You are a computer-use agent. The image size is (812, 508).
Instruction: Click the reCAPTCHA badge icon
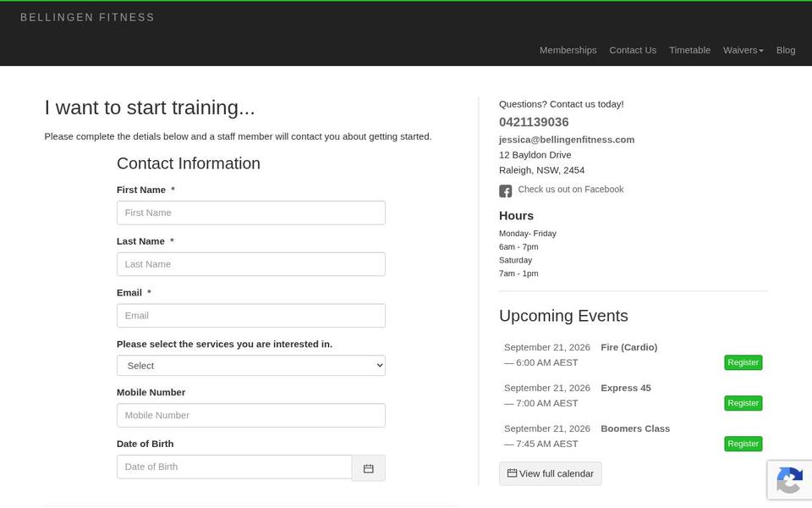coord(789,480)
